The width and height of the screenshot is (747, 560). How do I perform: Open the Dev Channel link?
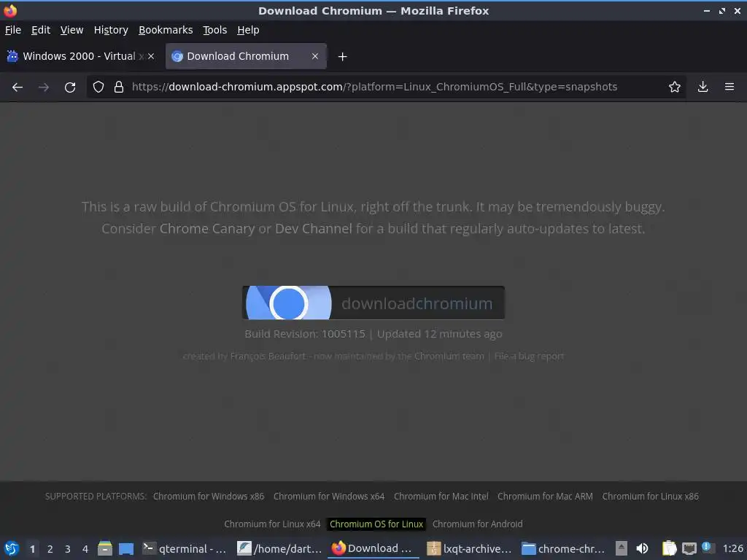pyautogui.click(x=314, y=228)
